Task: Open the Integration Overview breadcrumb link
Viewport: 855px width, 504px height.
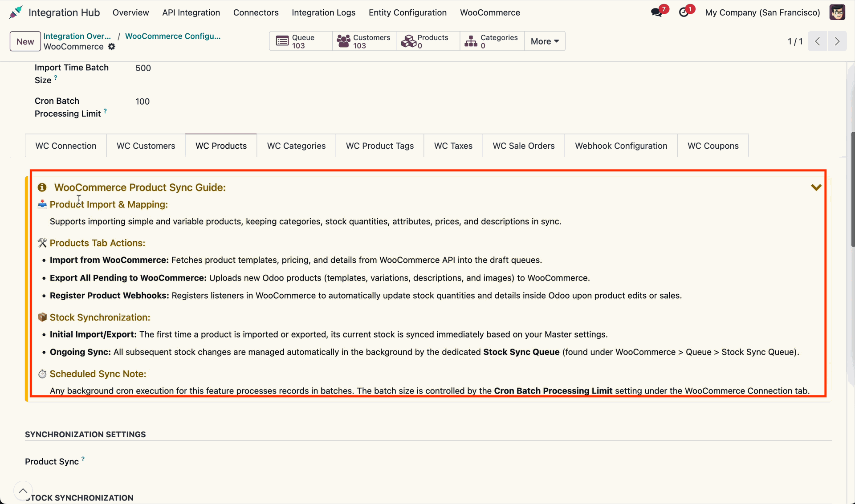Action: (77, 36)
